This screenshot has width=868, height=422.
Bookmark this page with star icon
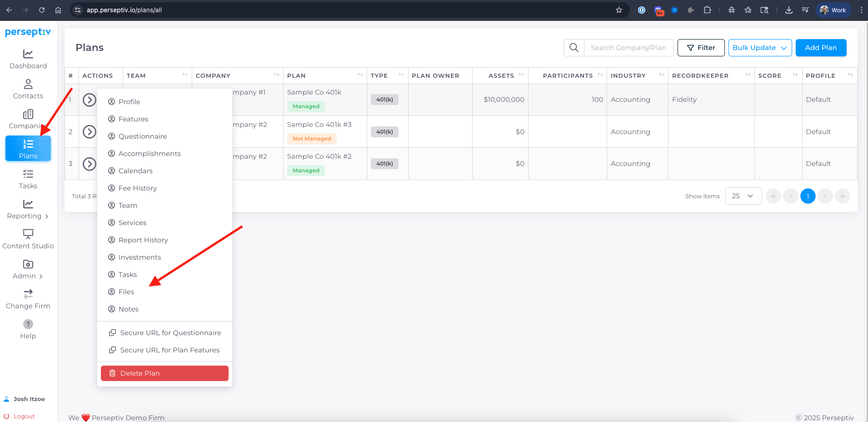(x=619, y=10)
